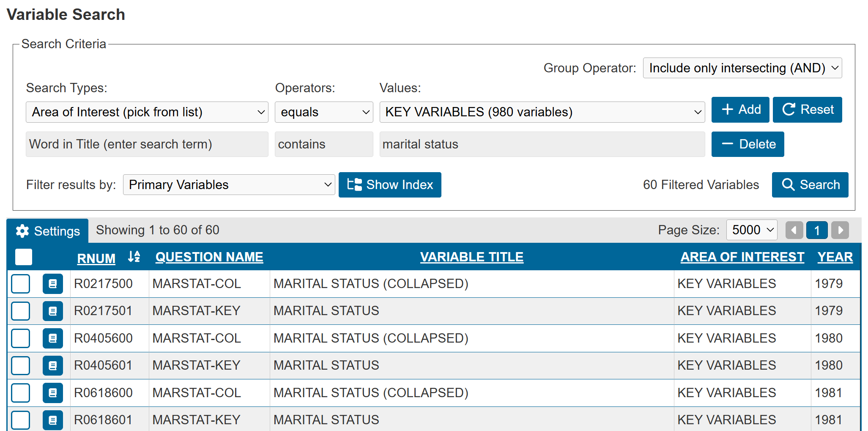Sort by VARIABLE TITLE column header

pos(472,257)
